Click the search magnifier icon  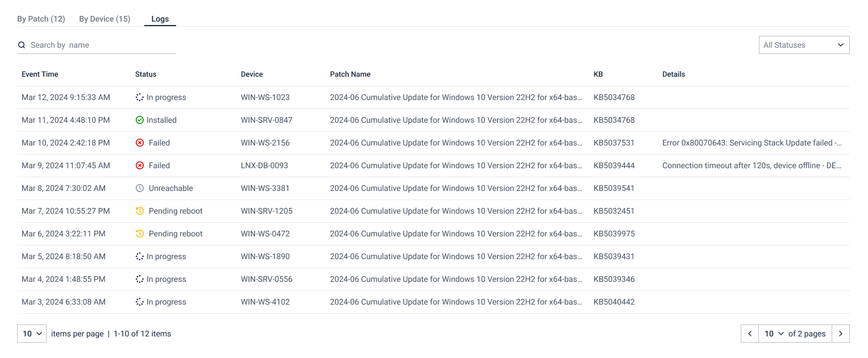click(x=22, y=45)
